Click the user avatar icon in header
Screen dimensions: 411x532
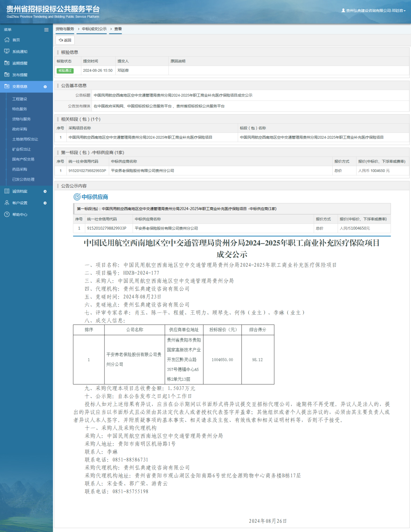click(x=343, y=10)
